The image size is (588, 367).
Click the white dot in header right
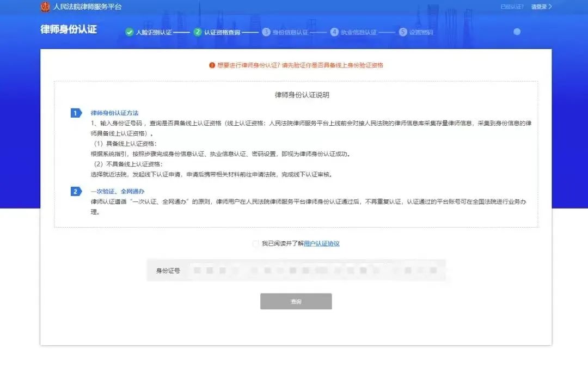[x=517, y=32]
